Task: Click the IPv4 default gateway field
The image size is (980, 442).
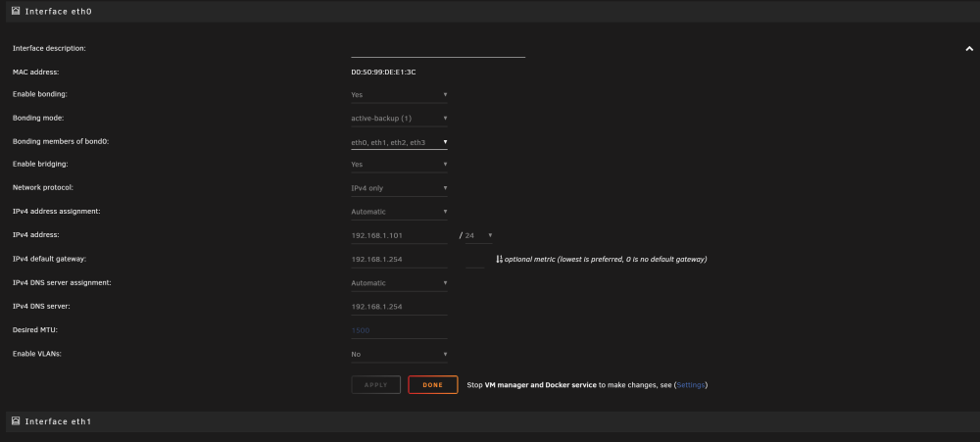Action: pyautogui.click(x=399, y=260)
